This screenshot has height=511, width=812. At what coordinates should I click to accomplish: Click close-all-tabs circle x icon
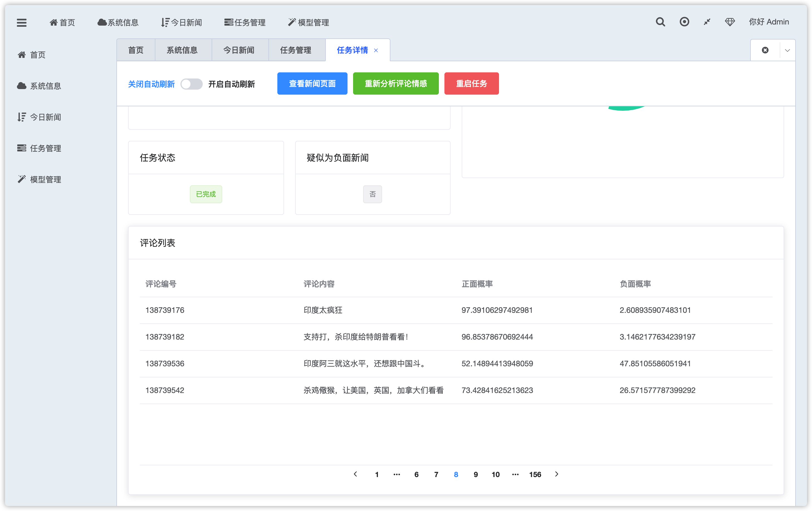765,50
